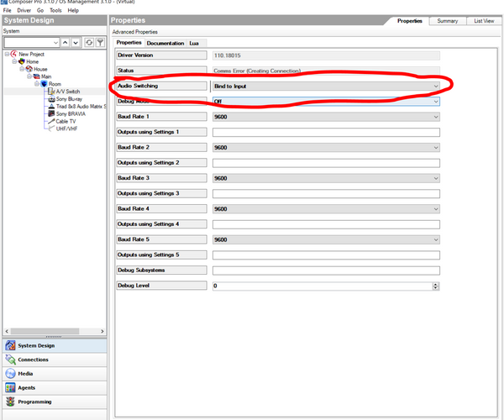This screenshot has width=504, height=420.
Task: Go to Media view
Action: (55, 374)
